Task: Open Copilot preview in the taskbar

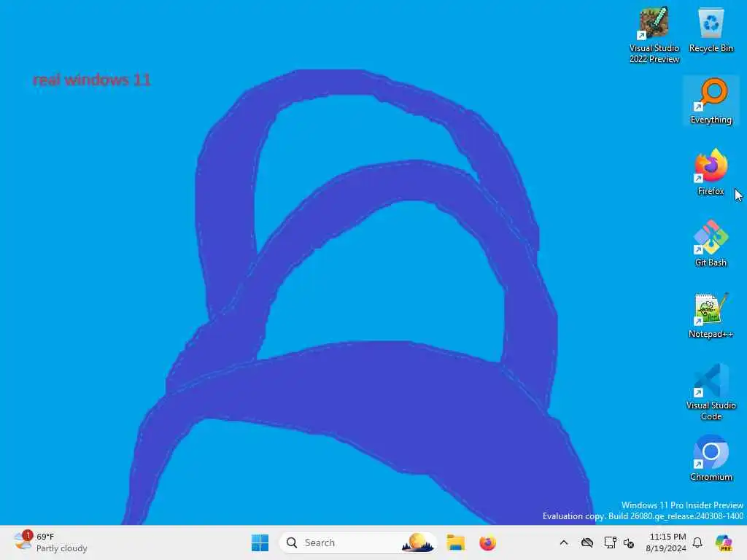Action: click(x=724, y=542)
